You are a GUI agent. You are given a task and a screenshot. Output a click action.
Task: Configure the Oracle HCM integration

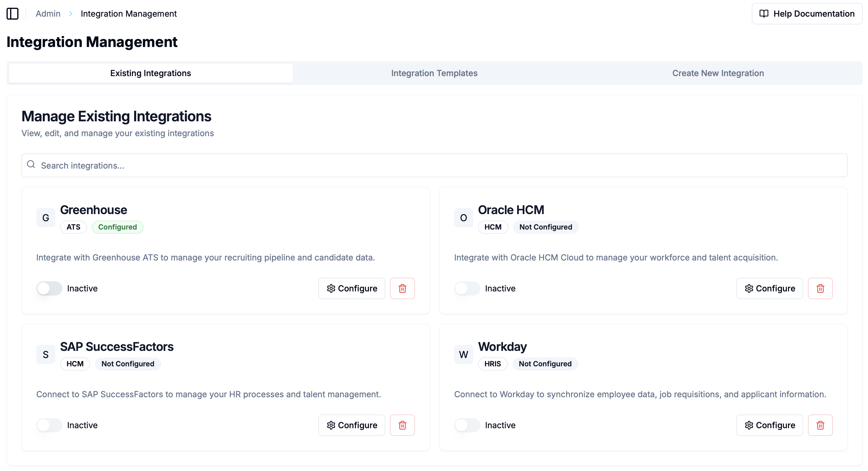click(770, 288)
